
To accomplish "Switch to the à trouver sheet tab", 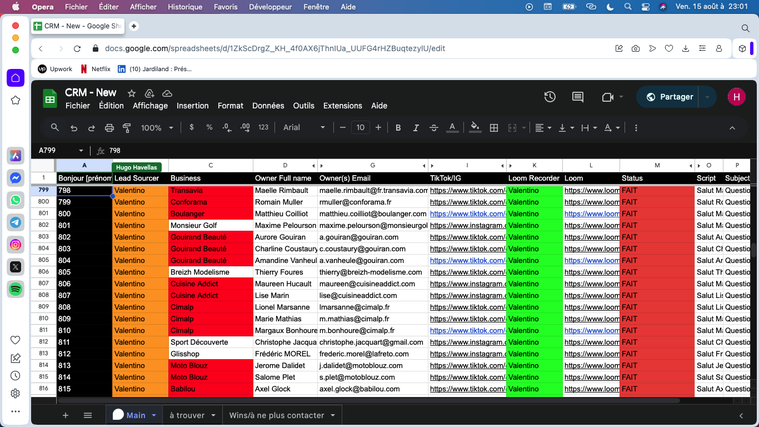I will coord(186,415).
